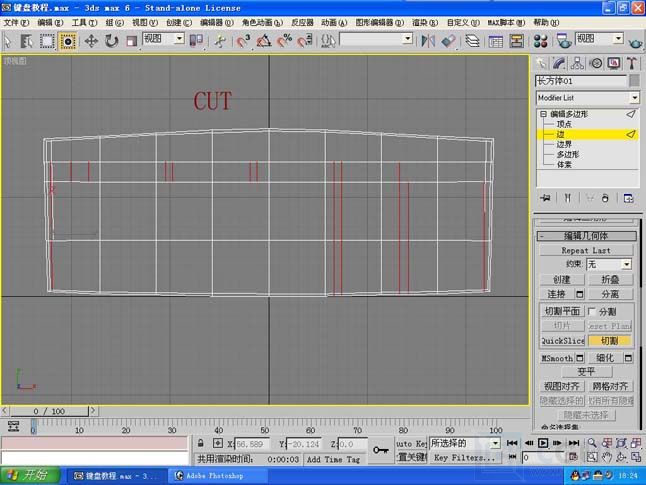This screenshot has height=485, width=646.
Task: Toggle the selection lock padlock icon
Action: (x=201, y=443)
